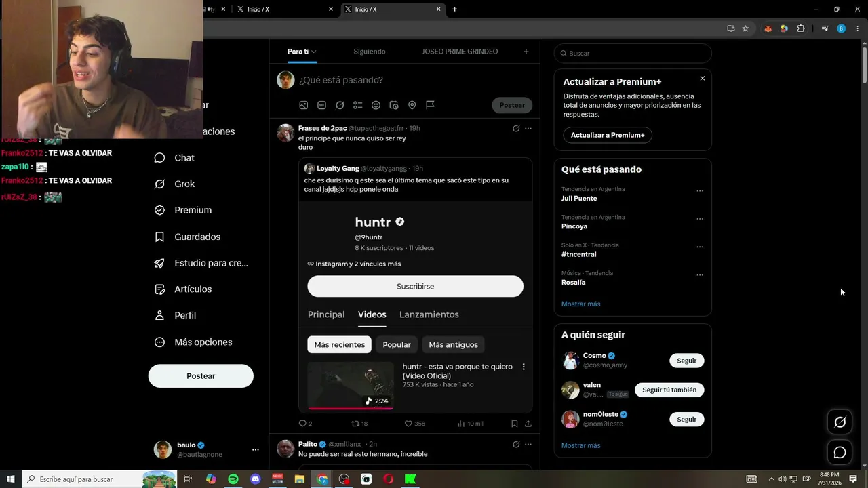Follow nom0leste in A quién seguir
Viewport: 868px width, 488px height.
pyautogui.click(x=686, y=419)
